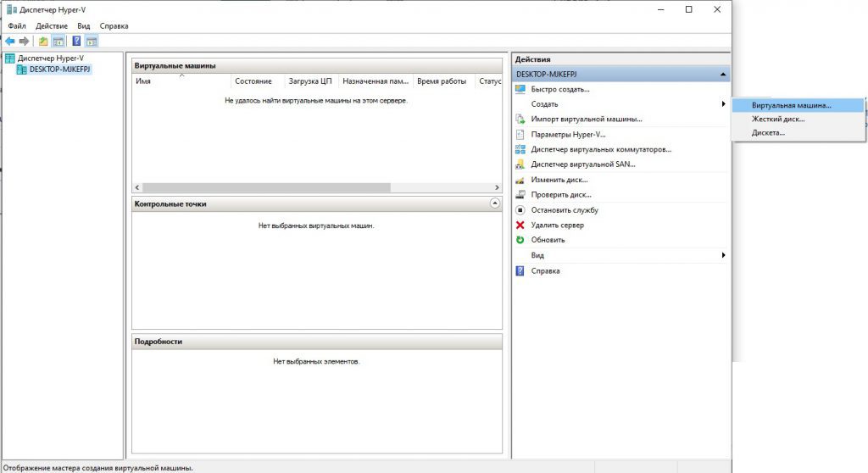Expand the Вид submenu in the actions pane
Image resolution: width=868 pixels, height=473 pixels.
click(723, 255)
